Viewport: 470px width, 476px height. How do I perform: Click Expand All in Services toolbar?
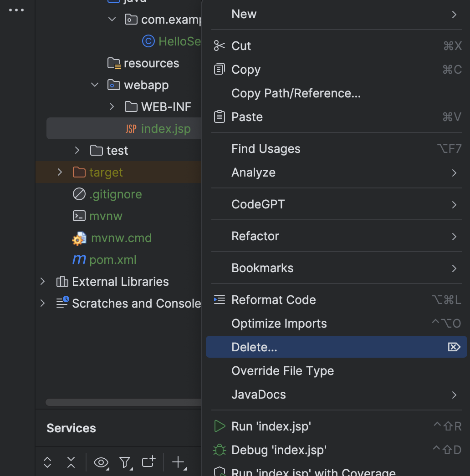(x=47, y=462)
